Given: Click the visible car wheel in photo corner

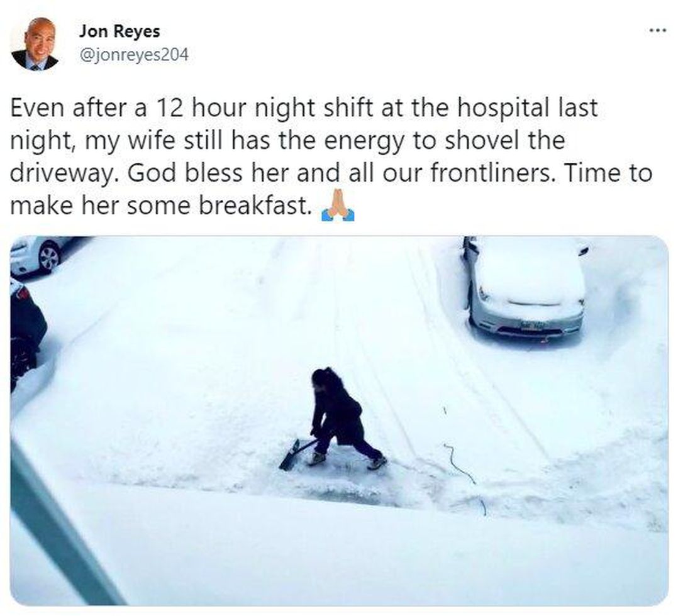Looking at the screenshot, I should (49, 258).
